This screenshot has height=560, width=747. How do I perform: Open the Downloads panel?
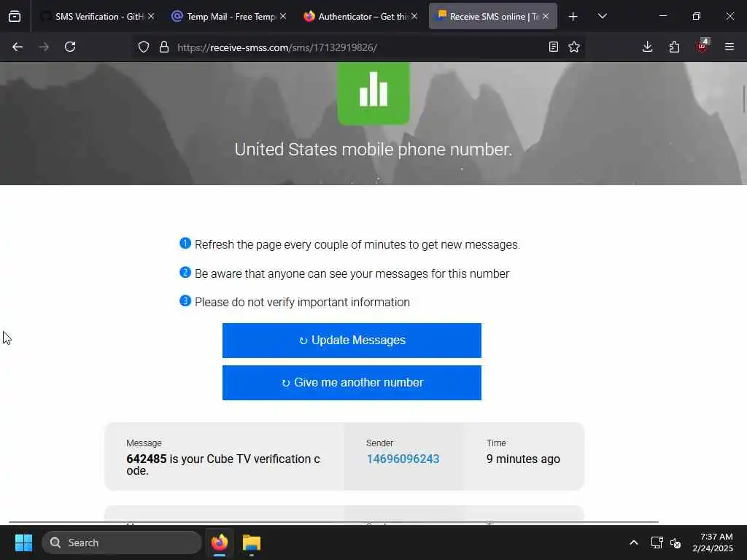point(648,47)
